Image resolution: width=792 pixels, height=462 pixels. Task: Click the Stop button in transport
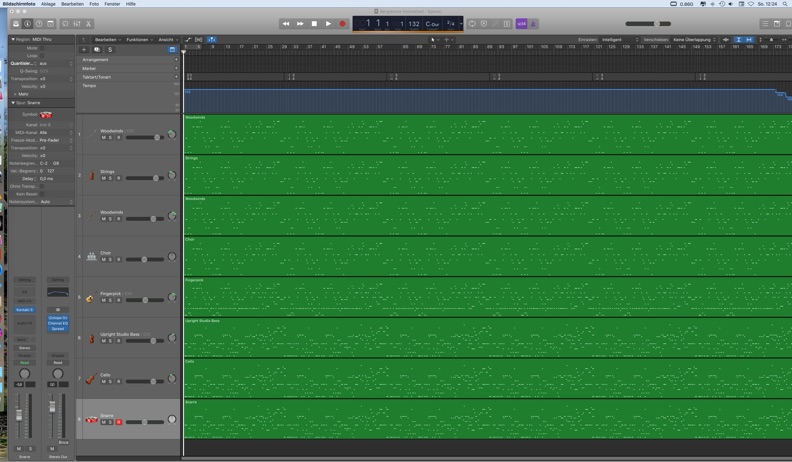(314, 23)
